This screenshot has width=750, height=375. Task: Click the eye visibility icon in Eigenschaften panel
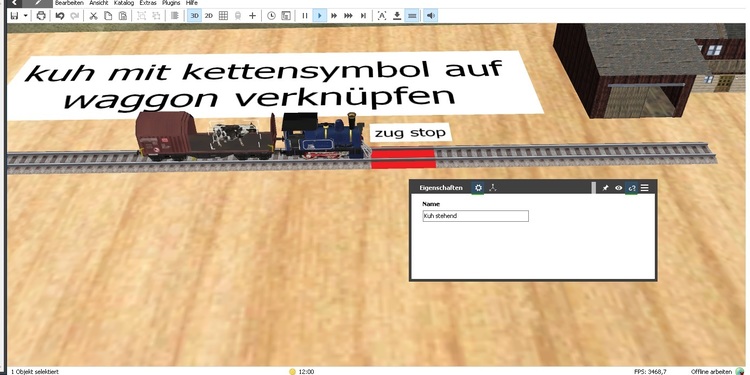point(618,188)
